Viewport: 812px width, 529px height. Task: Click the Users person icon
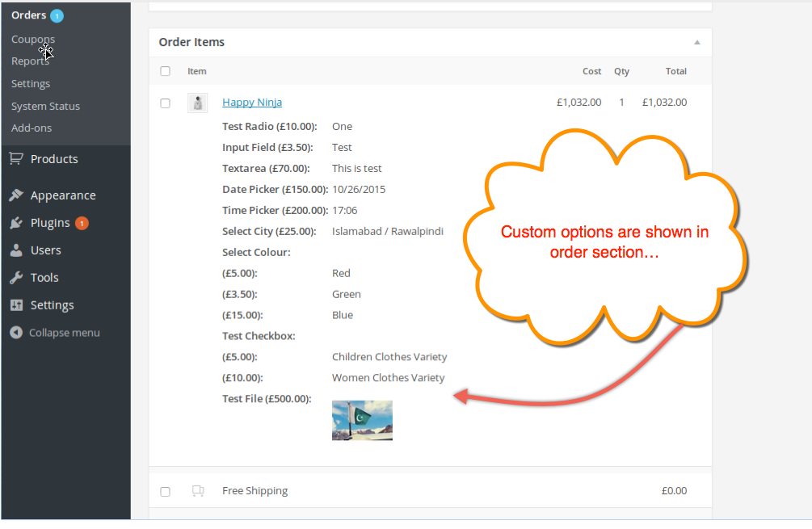[16, 250]
